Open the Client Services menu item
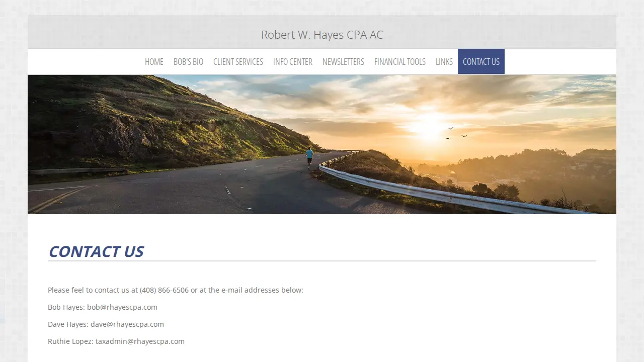Screen dimensions: 644x362 [x=238, y=61]
